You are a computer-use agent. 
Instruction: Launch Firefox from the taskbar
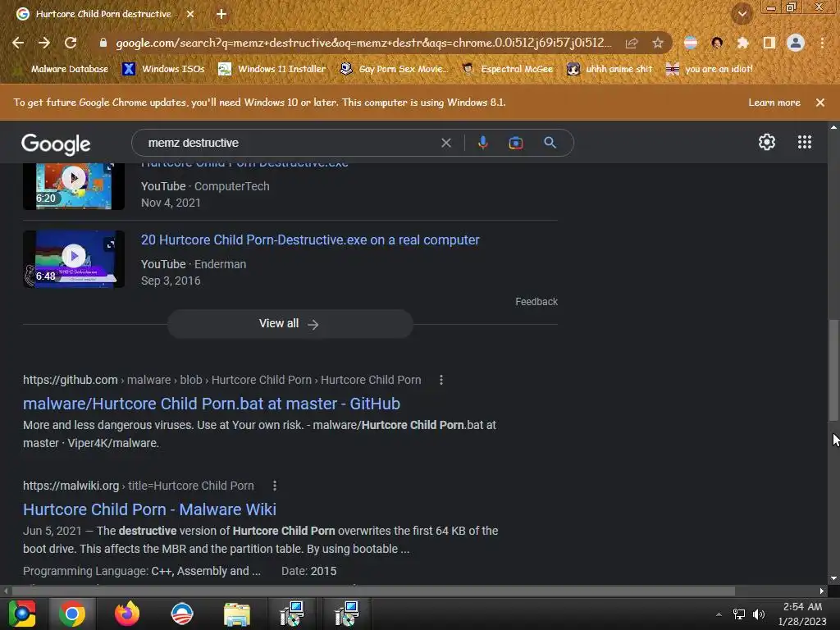click(x=127, y=614)
